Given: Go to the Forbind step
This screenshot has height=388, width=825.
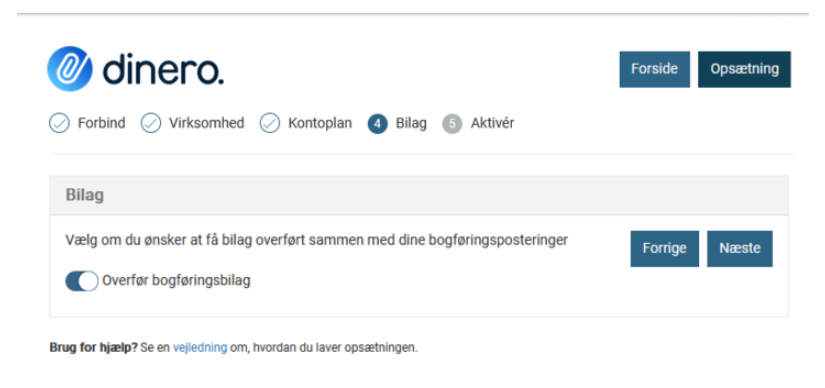Looking at the screenshot, I should tap(102, 124).
